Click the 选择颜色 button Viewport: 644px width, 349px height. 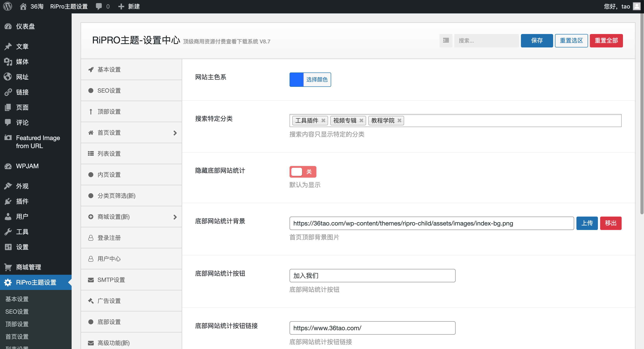pyautogui.click(x=317, y=79)
